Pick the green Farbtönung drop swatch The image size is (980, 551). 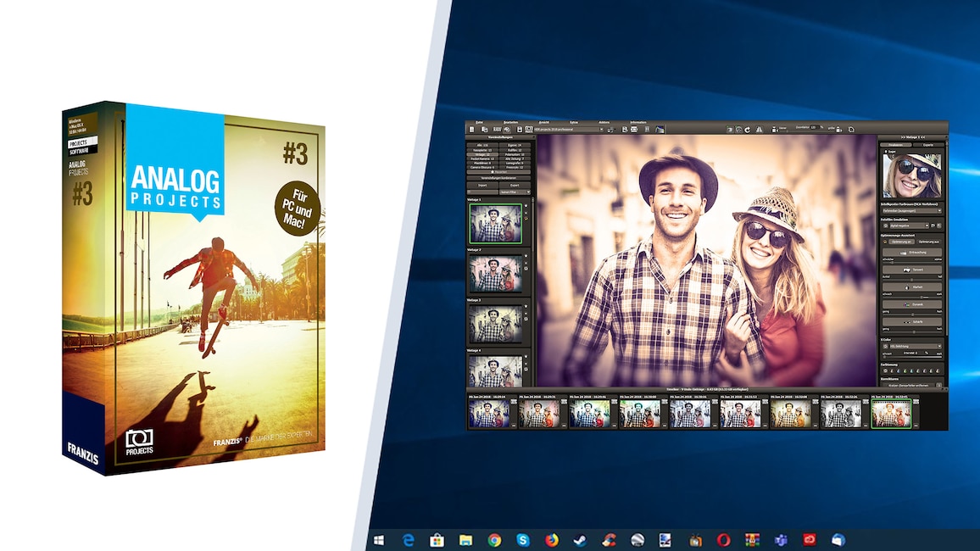coord(905,371)
